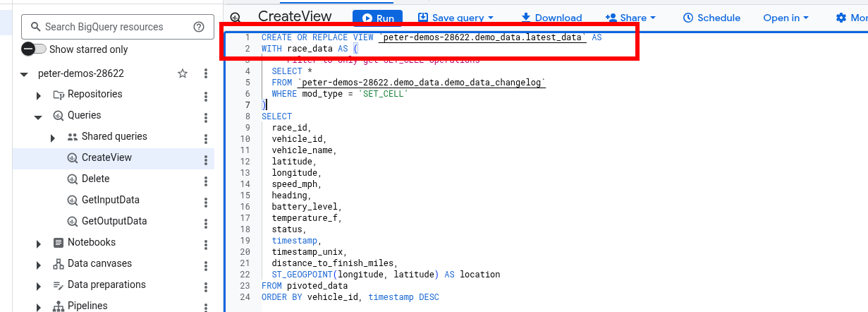Screen dimensions: 868x312
Task: Star the peter-demos-28622 project
Action: pyautogui.click(x=183, y=73)
